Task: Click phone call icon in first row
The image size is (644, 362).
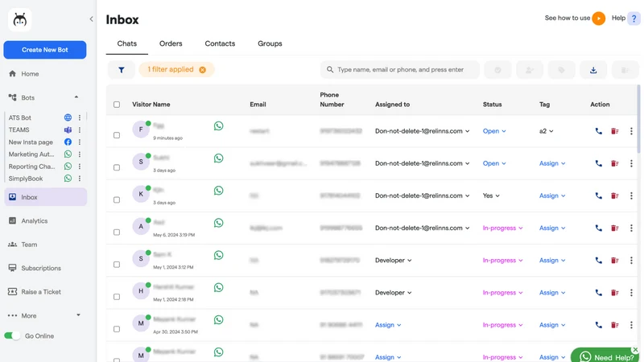Action: click(x=598, y=131)
